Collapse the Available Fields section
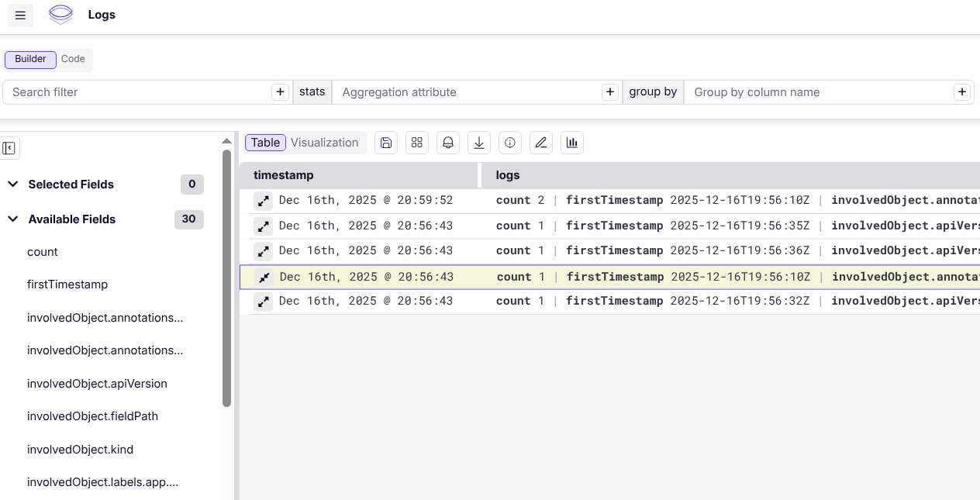This screenshot has width=980, height=500. coord(13,219)
